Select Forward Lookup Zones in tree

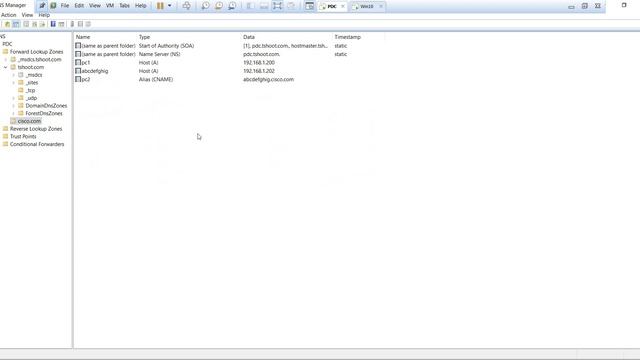pyautogui.click(x=36, y=52)
